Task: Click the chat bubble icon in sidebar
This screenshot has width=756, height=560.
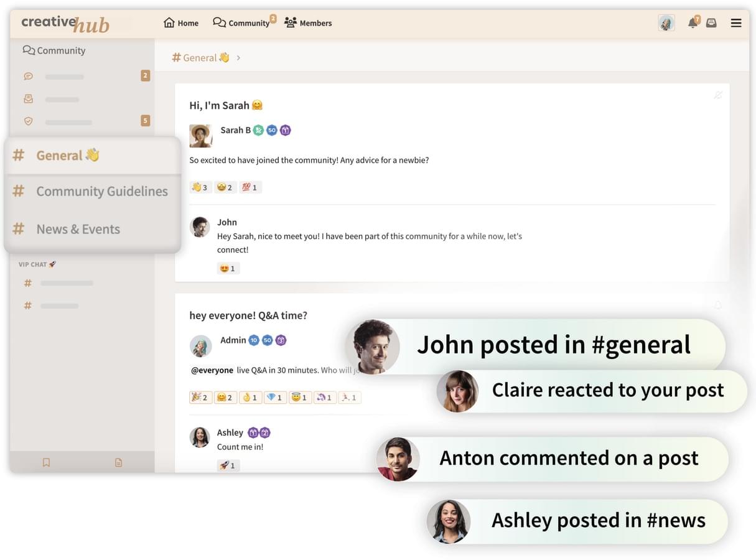Action: [28, 77]
